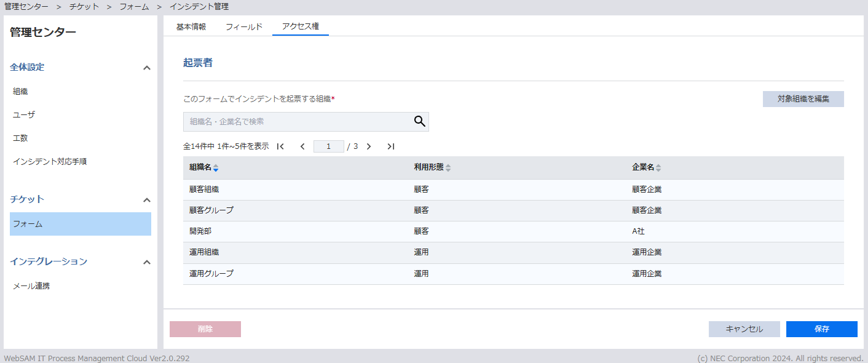Go to the previous page arrow

(302, 146)
